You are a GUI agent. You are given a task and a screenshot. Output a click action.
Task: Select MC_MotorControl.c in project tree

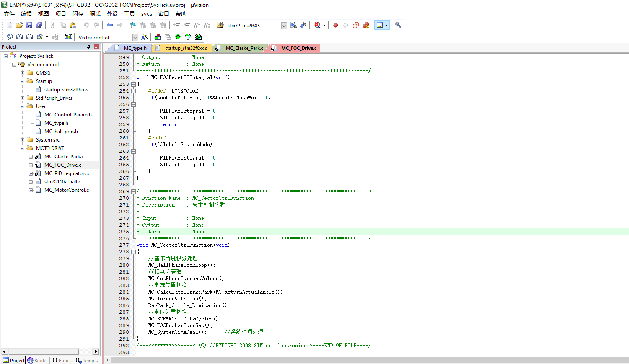[67, 190]
